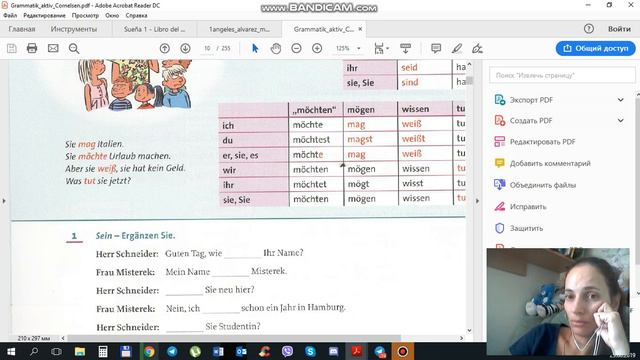Open the Справка menu
This screenshot has height=360, width=640.
point(136,16)
